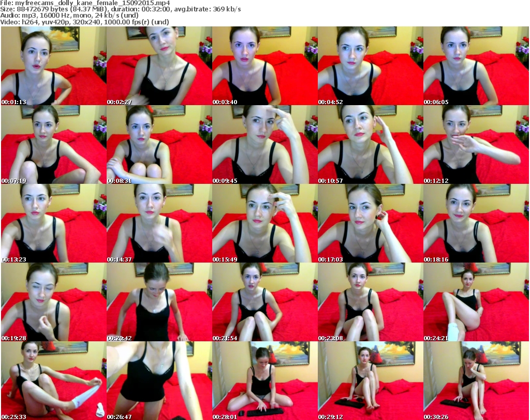Pick the frame labeled 00:13:23
This screenshot has width=530, height=420.
pos(54,224)
